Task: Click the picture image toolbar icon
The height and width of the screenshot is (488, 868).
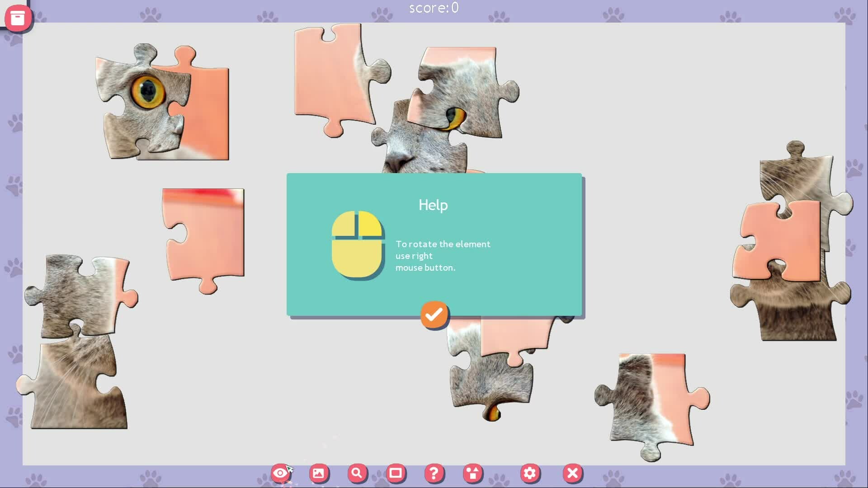Action: point(319,473)
